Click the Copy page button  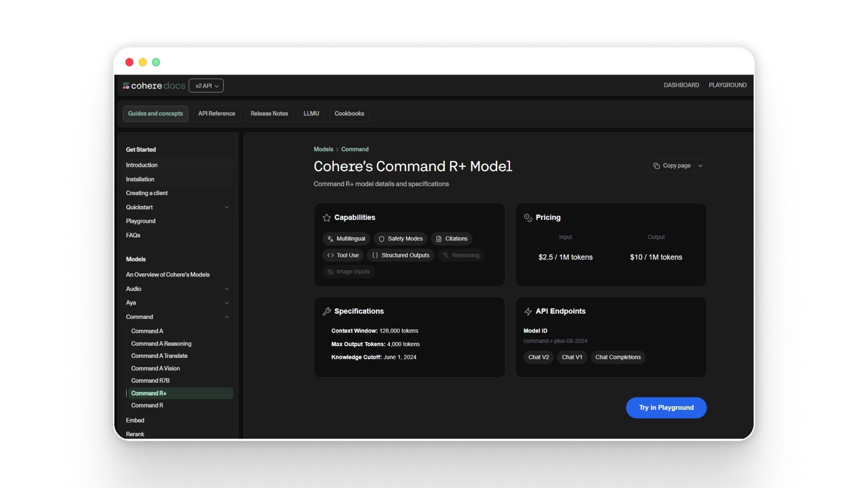pos(672,166)
